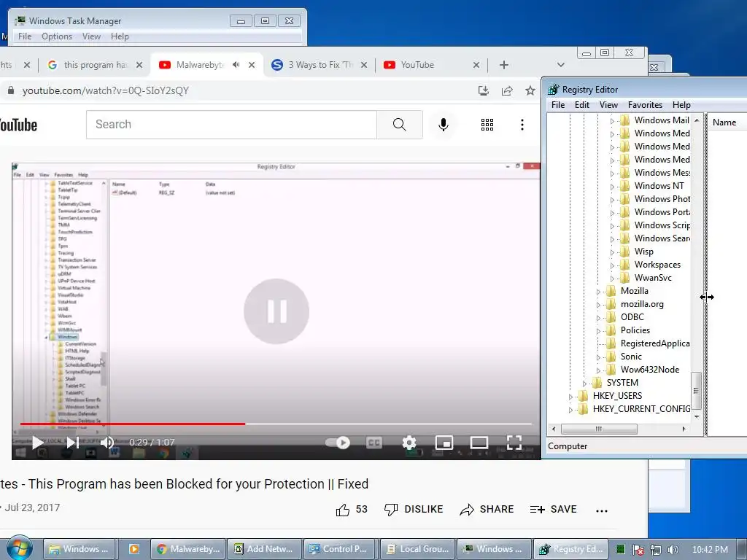Click the address bar URL
Viewport: 747px width, 560px height.
point(106,90)
